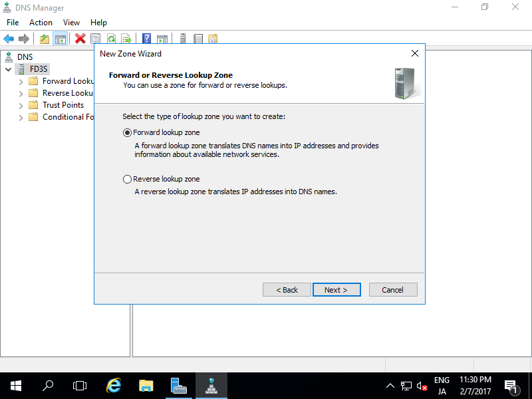
Task: Toggle the Show/Hide Console Tree toolbar button
Action: pos(60,38)
